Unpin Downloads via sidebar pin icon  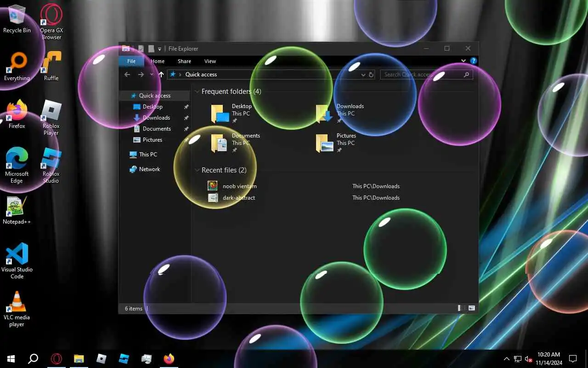(x=186, y=118)
